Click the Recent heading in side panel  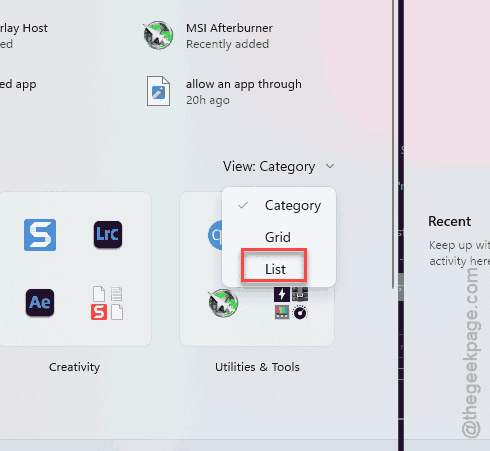click(450, 221)
